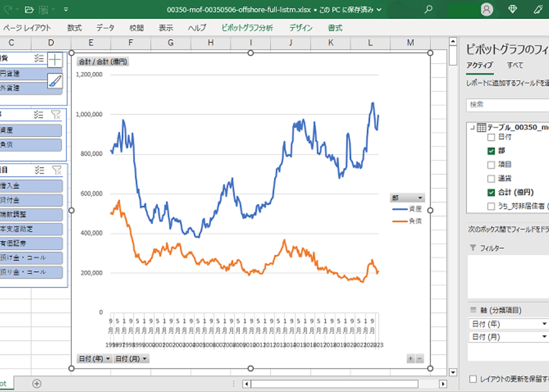
Task: Select 外貨建 in the currency slicer
Action: click(24, 88)
